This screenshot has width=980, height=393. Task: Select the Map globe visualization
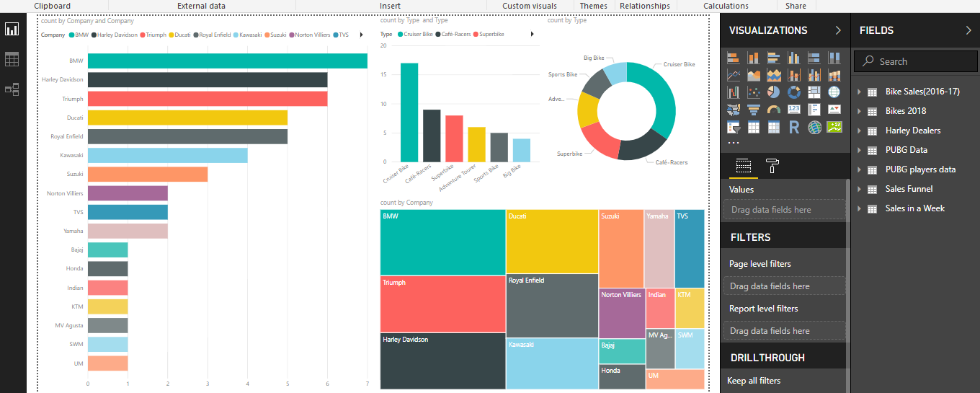coord(834,92)
